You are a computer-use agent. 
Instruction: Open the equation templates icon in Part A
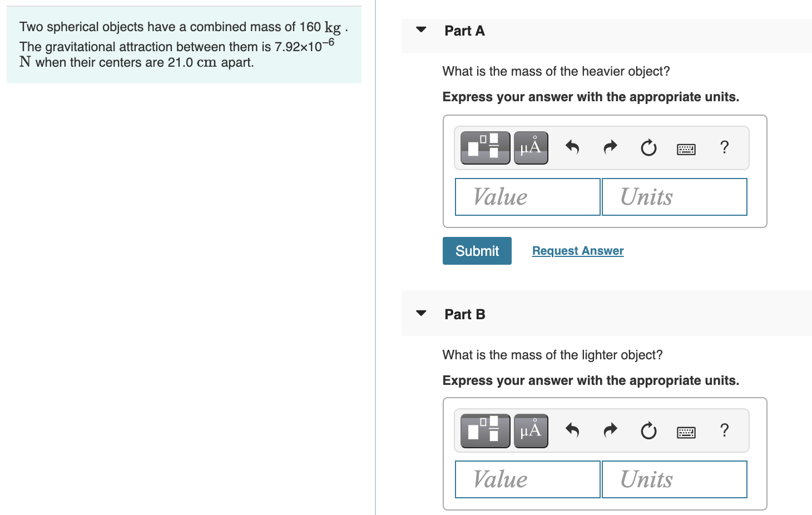click(484, 147)
